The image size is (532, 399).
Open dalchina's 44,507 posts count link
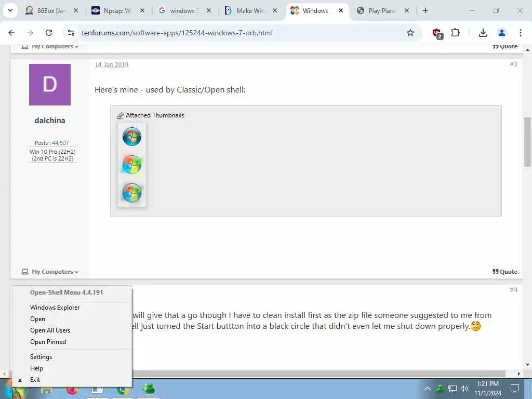coord(60,143)
